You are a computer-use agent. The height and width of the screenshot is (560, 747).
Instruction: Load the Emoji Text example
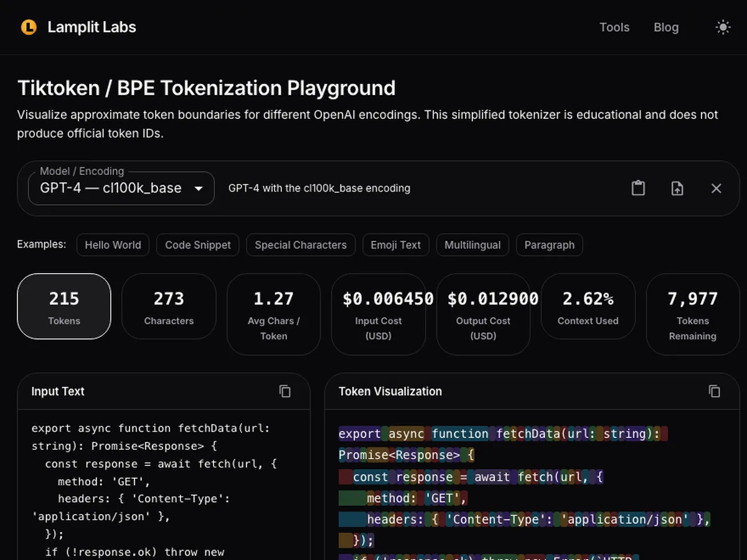pyautogui.click(x=396, y=245)
